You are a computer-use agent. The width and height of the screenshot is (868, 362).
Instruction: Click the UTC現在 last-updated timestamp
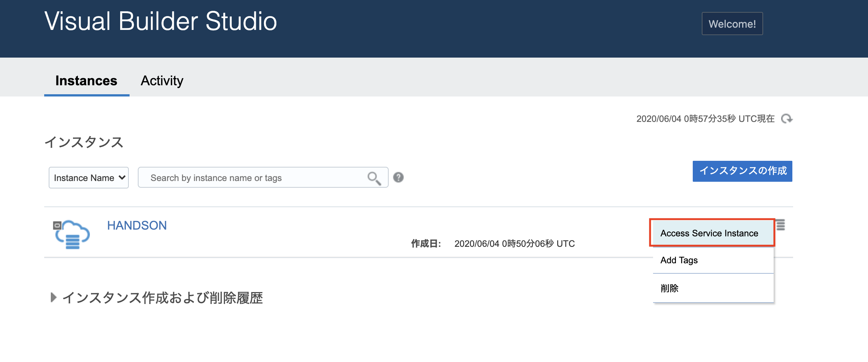point(705,119)
